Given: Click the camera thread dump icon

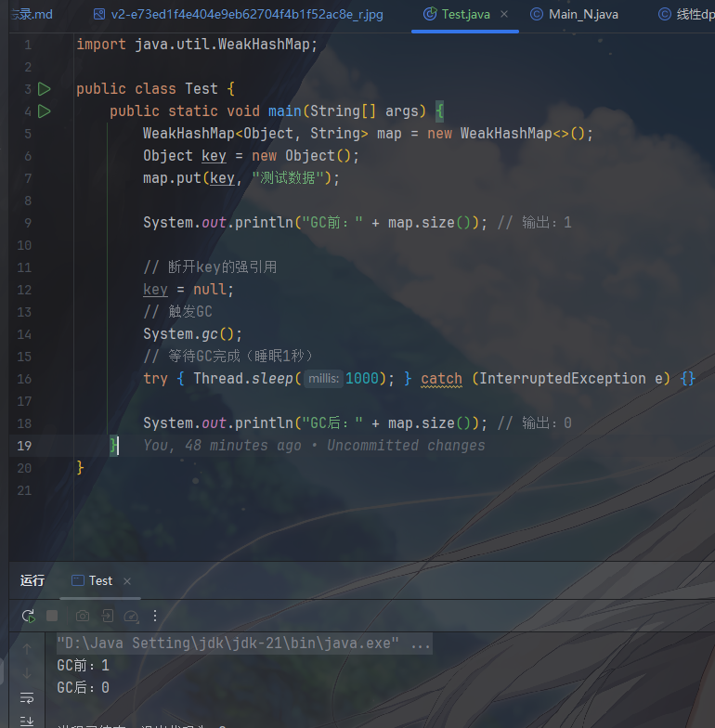Looking at the screenshot, I should [83, 616].
